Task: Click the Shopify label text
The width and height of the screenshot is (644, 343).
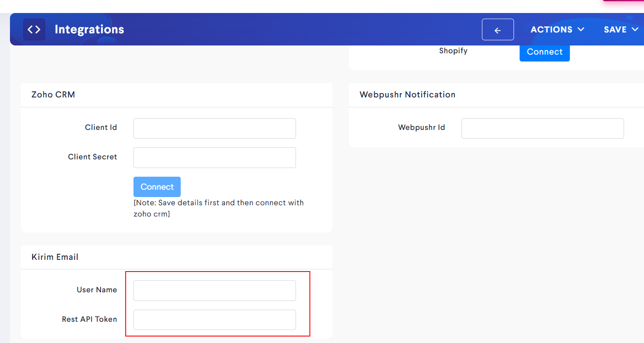Action: coord(453,51)
